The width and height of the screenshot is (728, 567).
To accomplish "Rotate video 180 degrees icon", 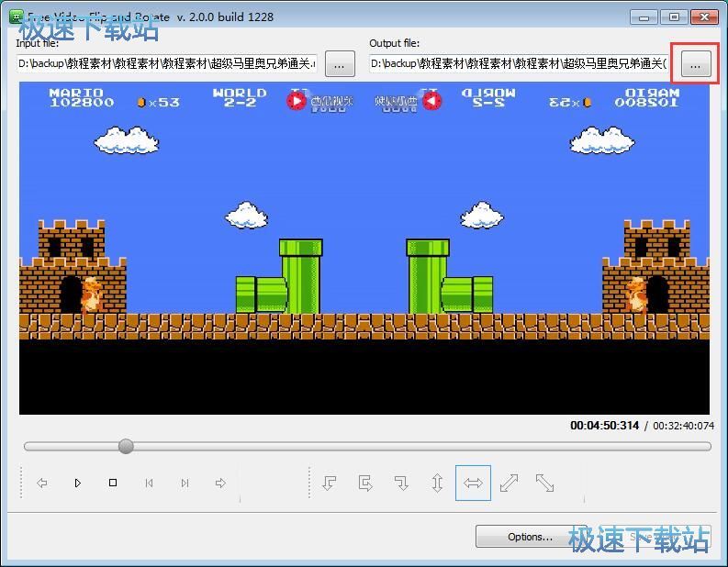I will click(365, 483).
